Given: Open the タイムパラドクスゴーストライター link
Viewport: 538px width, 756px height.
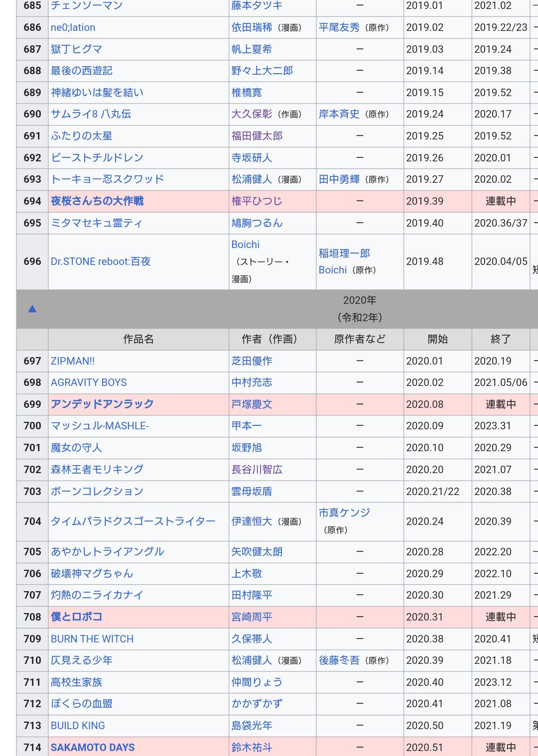Looking at the screenshot, I should pos(133,521).
